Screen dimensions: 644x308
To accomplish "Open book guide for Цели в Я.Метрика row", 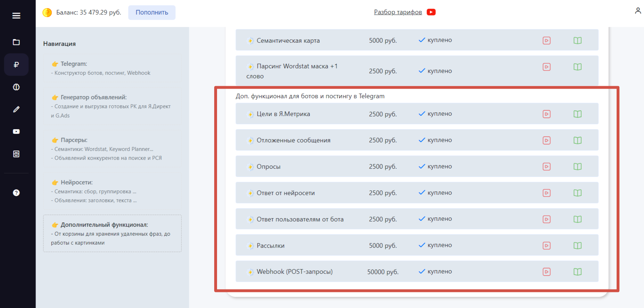I will (x=577, y=114).
